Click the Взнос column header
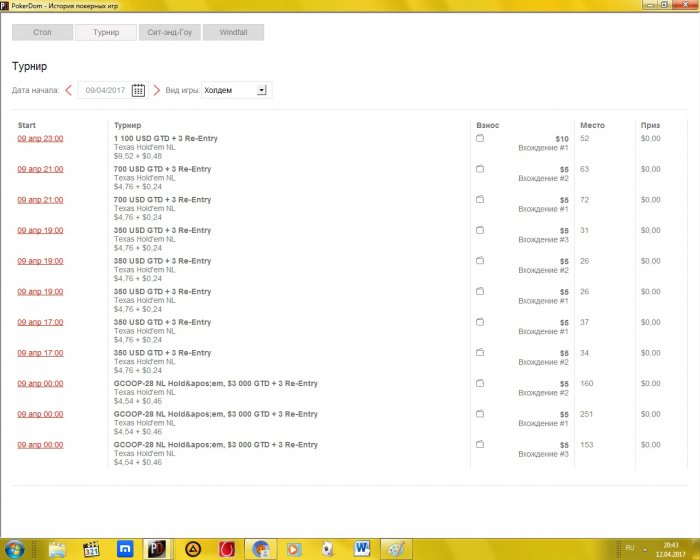The image size is (700, 560). tap(488, 125)
